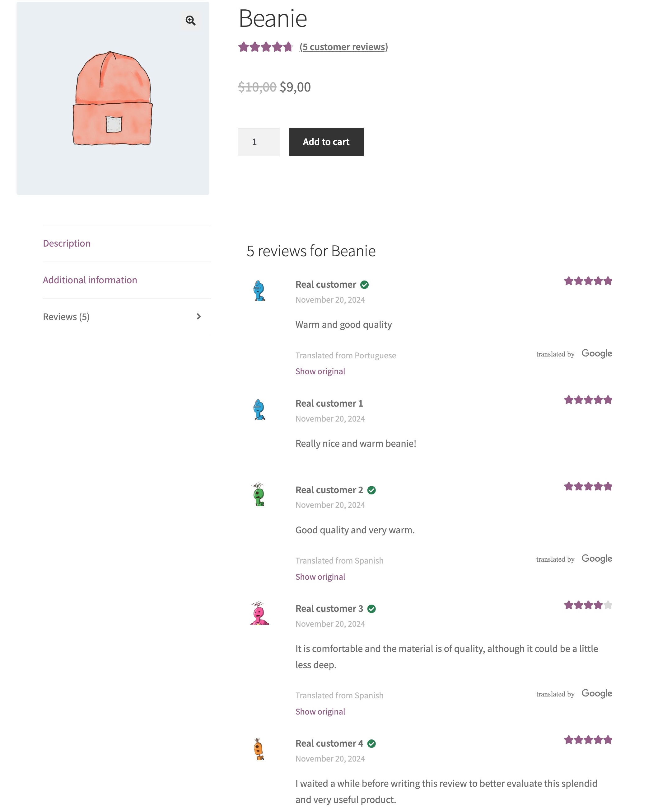672x807 pixels.
Task: Expand the Reviews (5) section chevron
Action: pyautogui.click(x=199, y=316)
